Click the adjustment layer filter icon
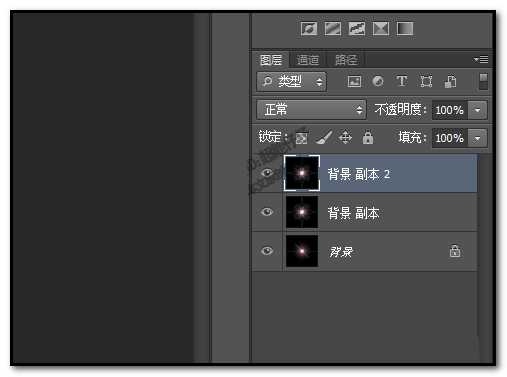The width and height of the screenshot is (507, 377). click(378, 81)
